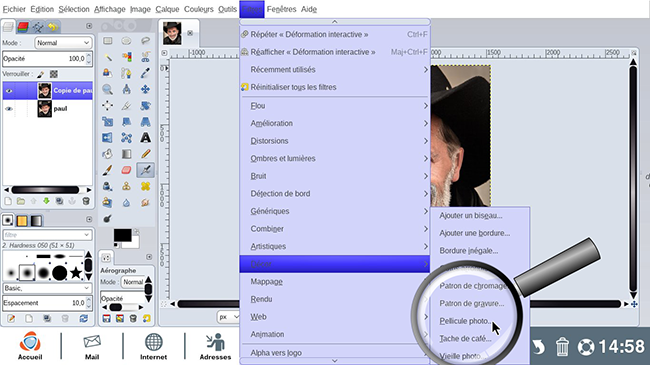Select the Paths tool

click(x=126, y=73)
